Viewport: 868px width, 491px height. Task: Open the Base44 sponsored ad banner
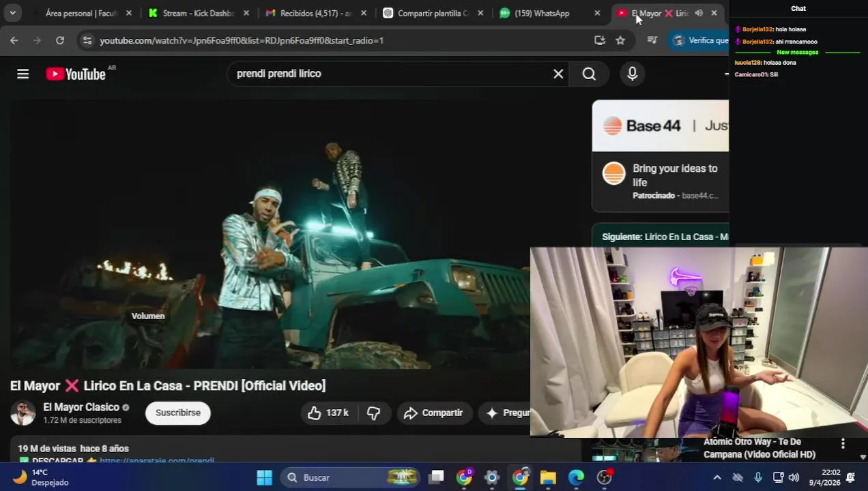[x=660, y=125]
